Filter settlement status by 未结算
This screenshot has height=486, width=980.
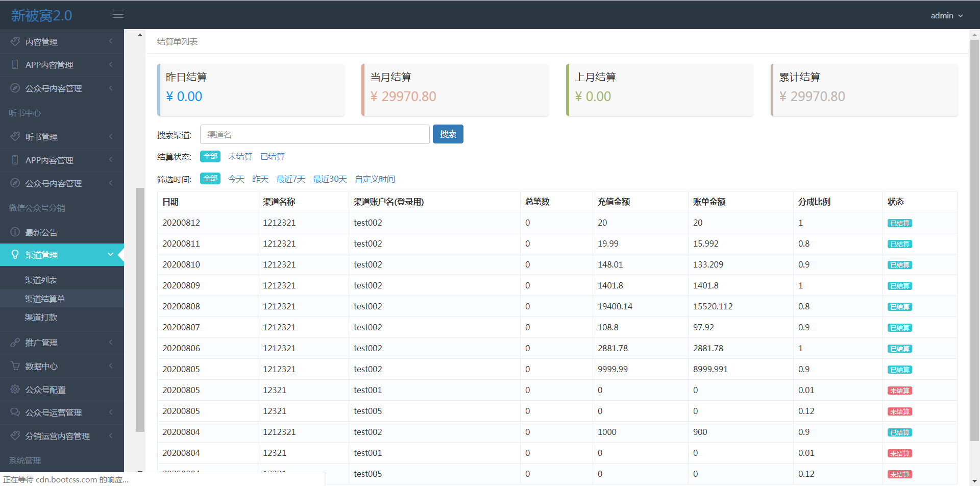[x=240, y=157]
